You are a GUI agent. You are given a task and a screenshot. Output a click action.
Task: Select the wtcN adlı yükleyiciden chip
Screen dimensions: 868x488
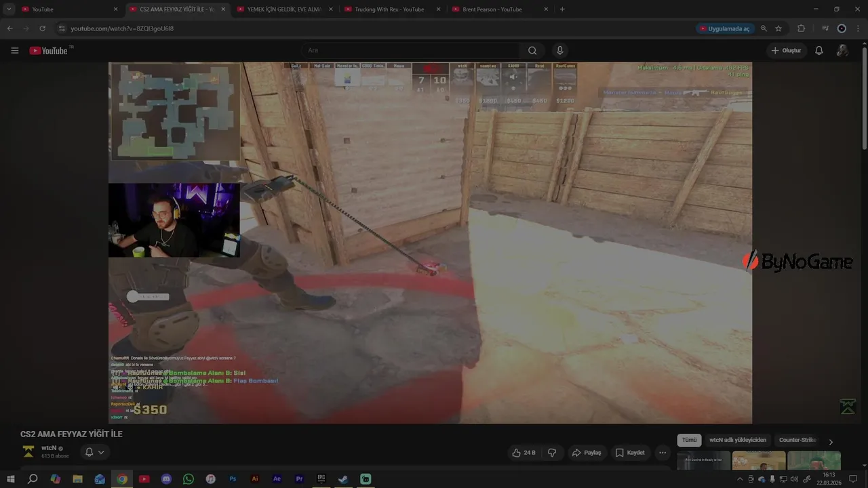[x=738, y=440]
